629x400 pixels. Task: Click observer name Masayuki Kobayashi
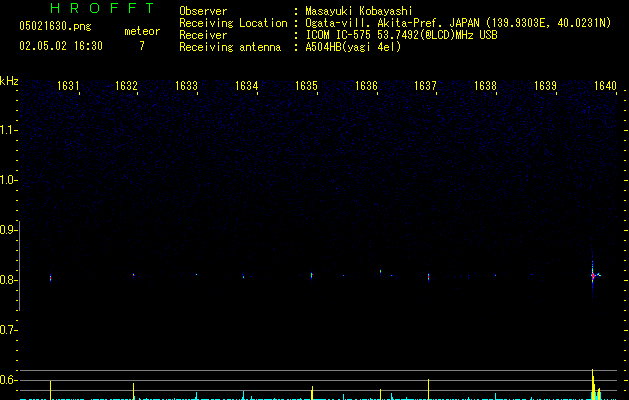coord(359,11)
